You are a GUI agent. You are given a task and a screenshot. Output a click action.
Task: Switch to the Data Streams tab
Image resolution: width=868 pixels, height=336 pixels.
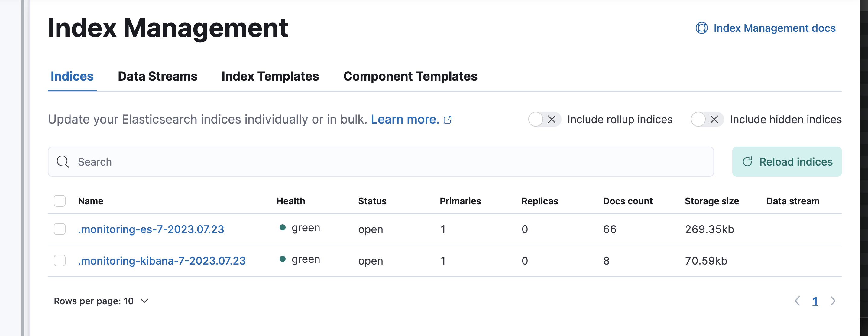pos(157,77)
